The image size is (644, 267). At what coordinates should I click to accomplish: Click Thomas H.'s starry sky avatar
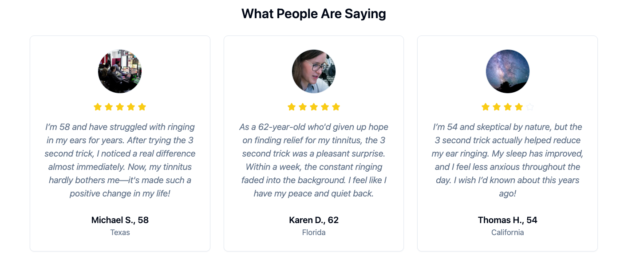(508, 71)
